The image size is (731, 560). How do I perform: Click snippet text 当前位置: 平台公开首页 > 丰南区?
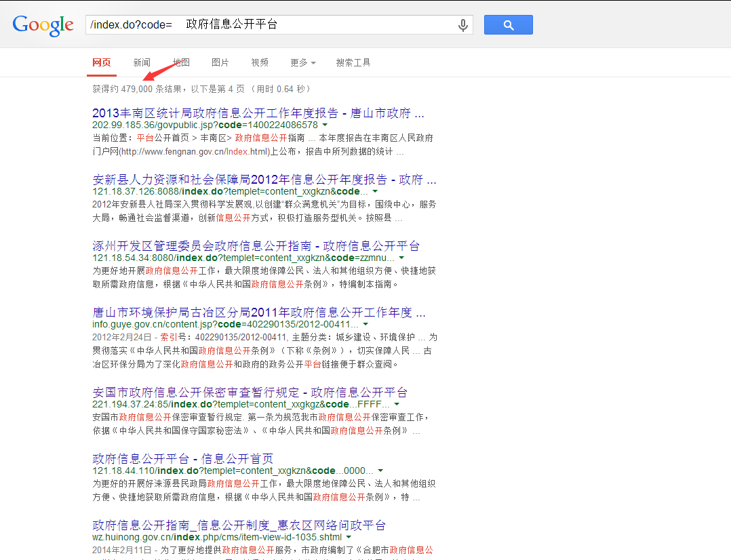(x=162, y=138)
